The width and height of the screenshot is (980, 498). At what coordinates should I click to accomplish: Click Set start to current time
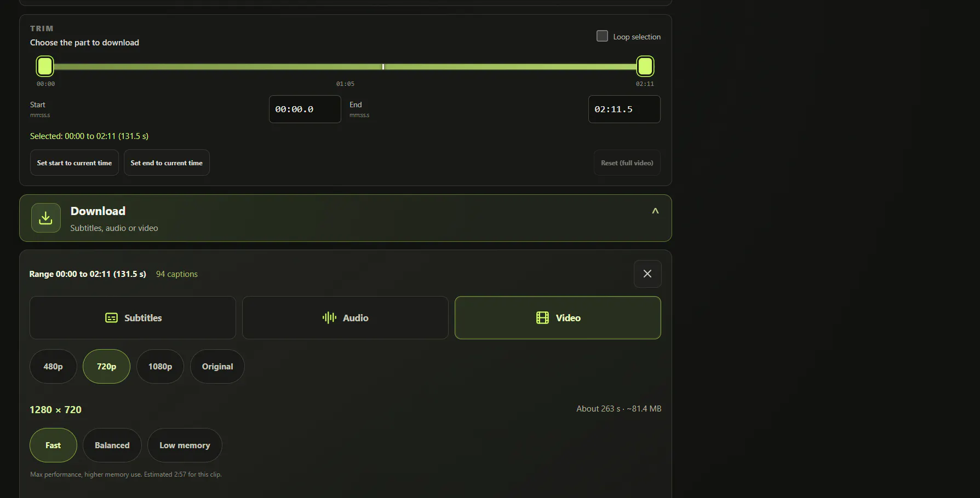pos(74,163)
